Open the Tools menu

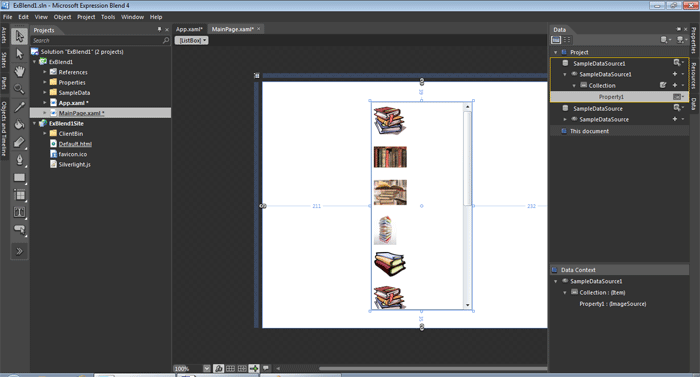click(x=108, y=17)
